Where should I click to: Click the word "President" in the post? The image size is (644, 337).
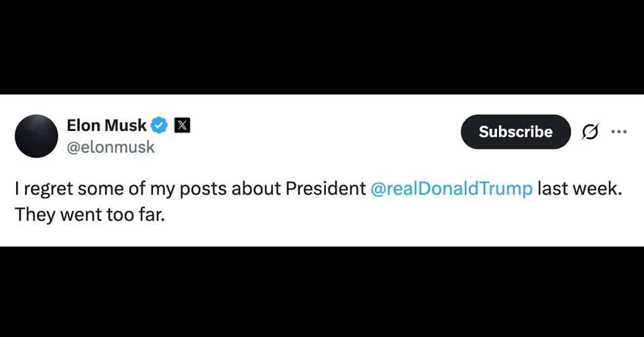325,189
